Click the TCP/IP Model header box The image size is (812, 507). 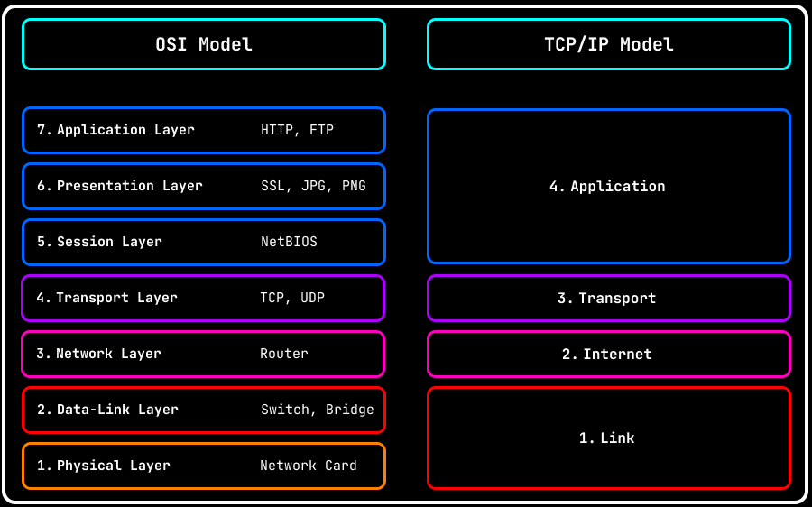click(609, 44)
